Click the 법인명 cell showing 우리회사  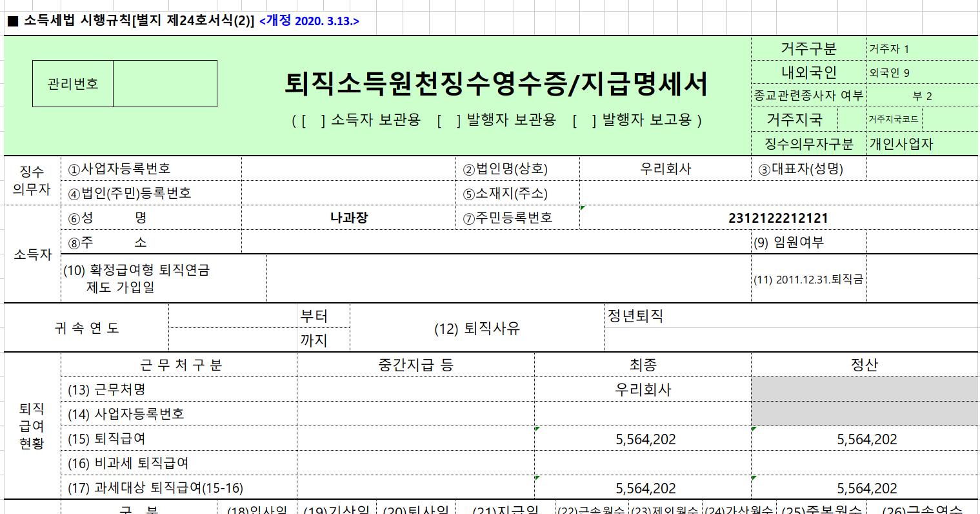[x=665, y=168]
